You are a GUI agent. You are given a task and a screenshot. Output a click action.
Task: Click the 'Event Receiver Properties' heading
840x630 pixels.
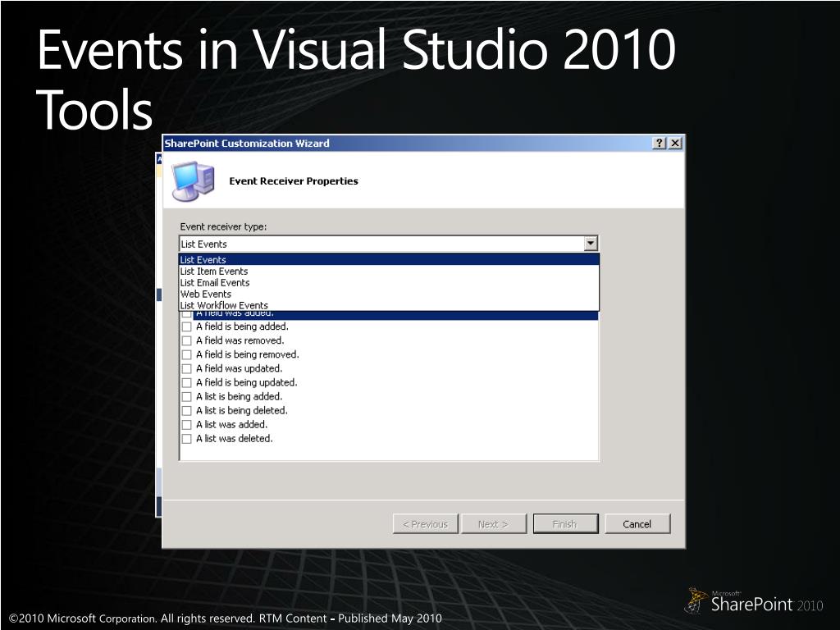pos(294,181)
